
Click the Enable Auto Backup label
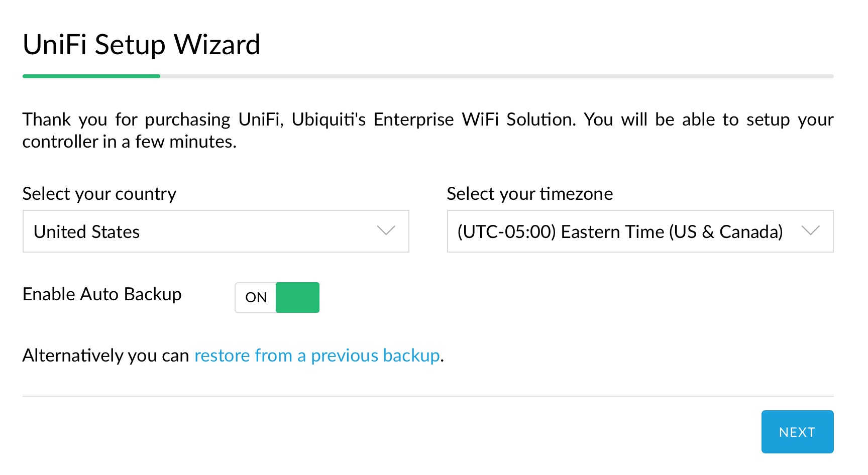coord(102,294)
